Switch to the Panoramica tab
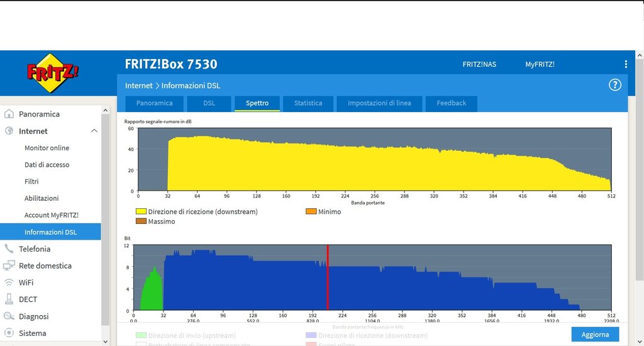Image resolution: width=644 pixels, height=346 pixels. click(x=155, y=103)
